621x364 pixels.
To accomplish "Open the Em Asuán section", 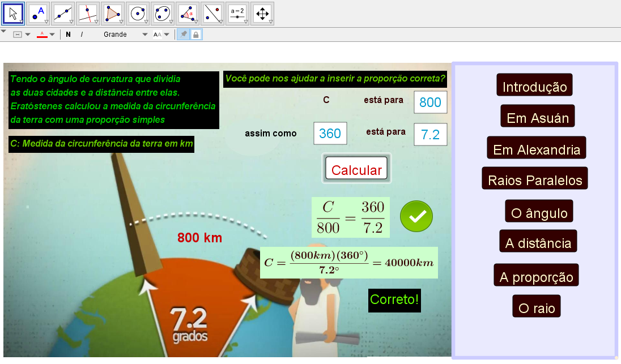I will tap(538, 116).
